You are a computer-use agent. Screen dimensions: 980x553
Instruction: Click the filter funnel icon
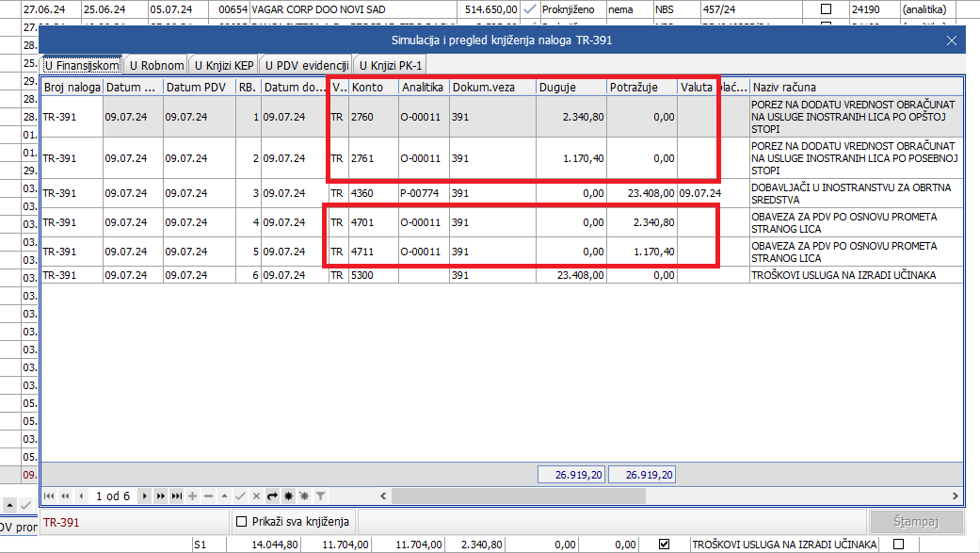point(320,496)
